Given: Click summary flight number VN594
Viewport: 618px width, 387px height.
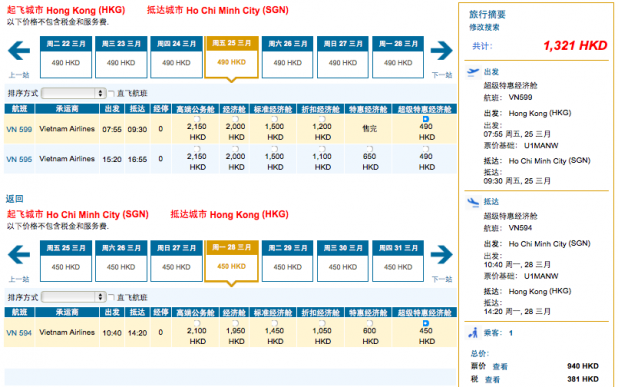Looking at the screenshot, I should [x=520, y=228].
